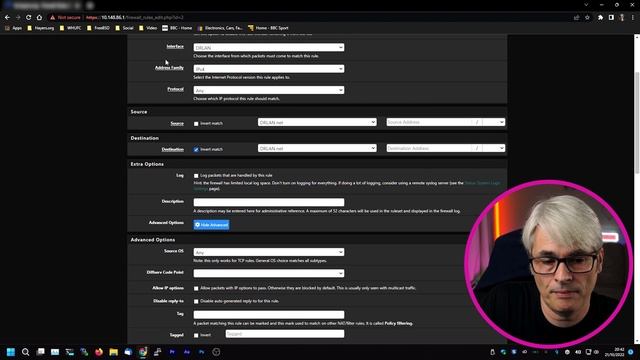Open File Explorer from the taskbar
Viewport: 640px width, 360px height.
(113, 352)
